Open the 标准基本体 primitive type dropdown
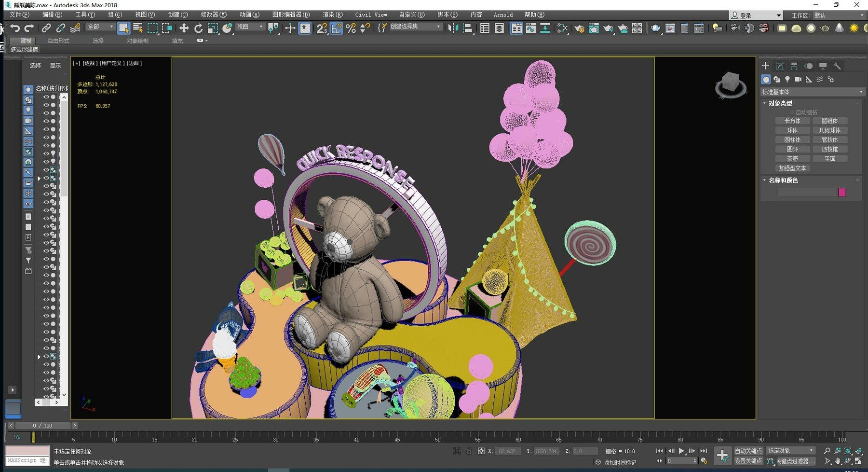 [812, 92]
